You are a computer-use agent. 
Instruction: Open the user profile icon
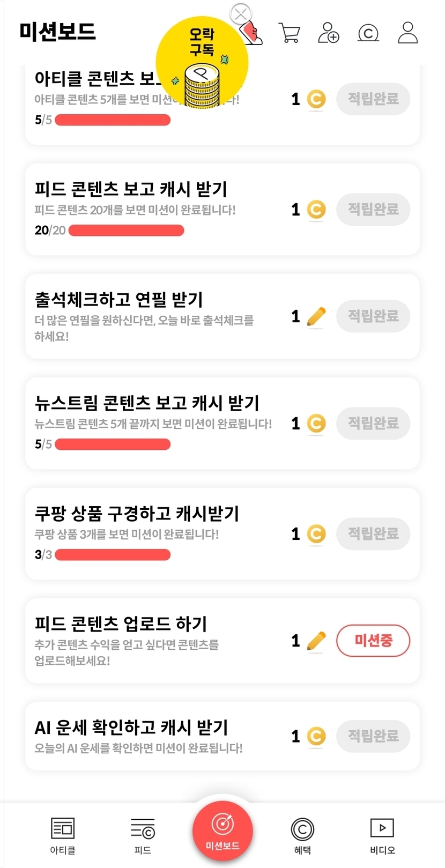[x=407, y=33]
